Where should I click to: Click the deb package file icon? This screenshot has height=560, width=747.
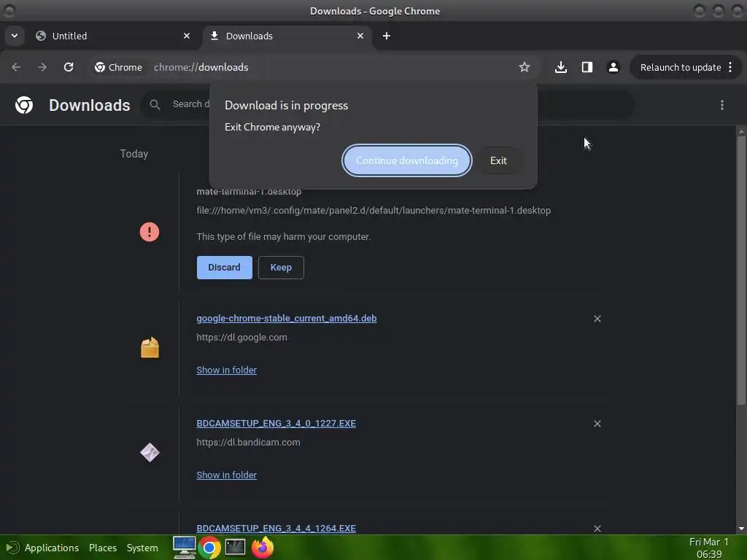tap(150, 348)
